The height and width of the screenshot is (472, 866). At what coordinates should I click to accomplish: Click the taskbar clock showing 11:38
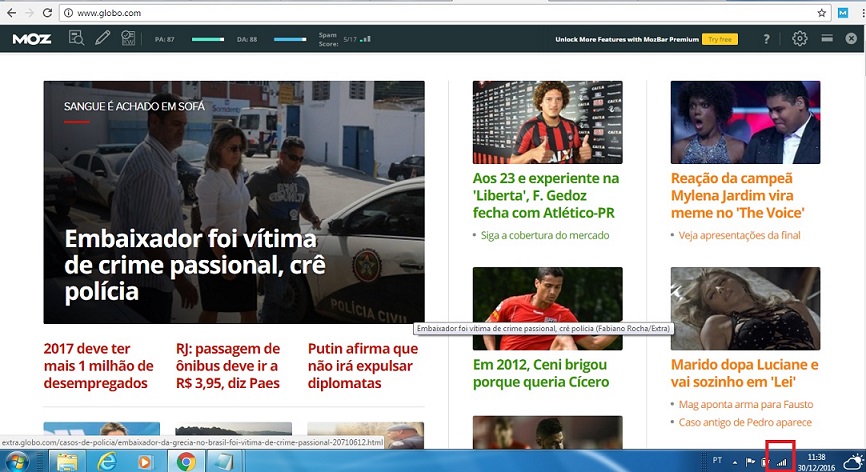(x=816, y=462)
